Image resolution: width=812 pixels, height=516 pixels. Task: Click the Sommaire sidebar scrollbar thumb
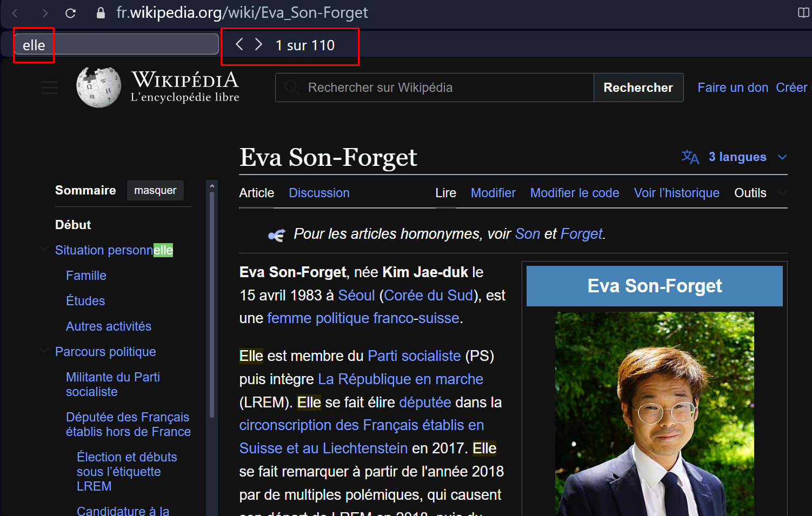coord(212,305)
